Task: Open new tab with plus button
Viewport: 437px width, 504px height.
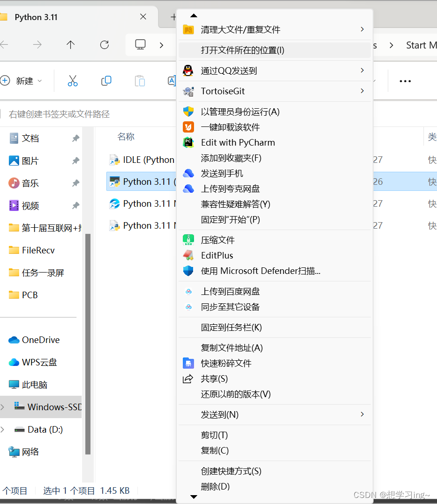Action: pos(173,17)
